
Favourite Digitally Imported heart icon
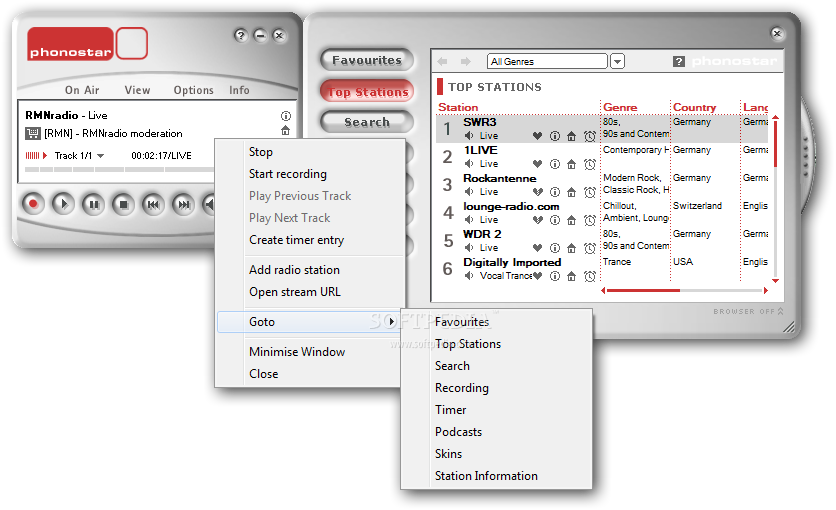click(537, 276)
